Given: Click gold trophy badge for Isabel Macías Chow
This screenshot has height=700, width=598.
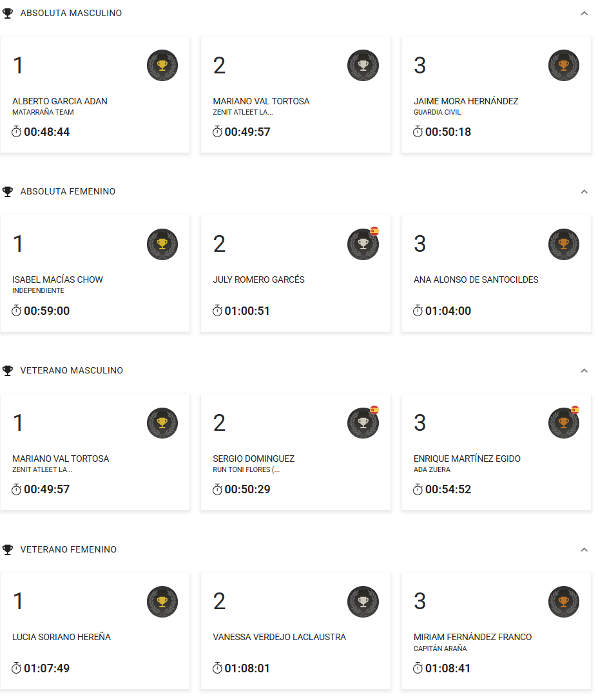Looking at the screenshot, I should click(x=162, y=244).
